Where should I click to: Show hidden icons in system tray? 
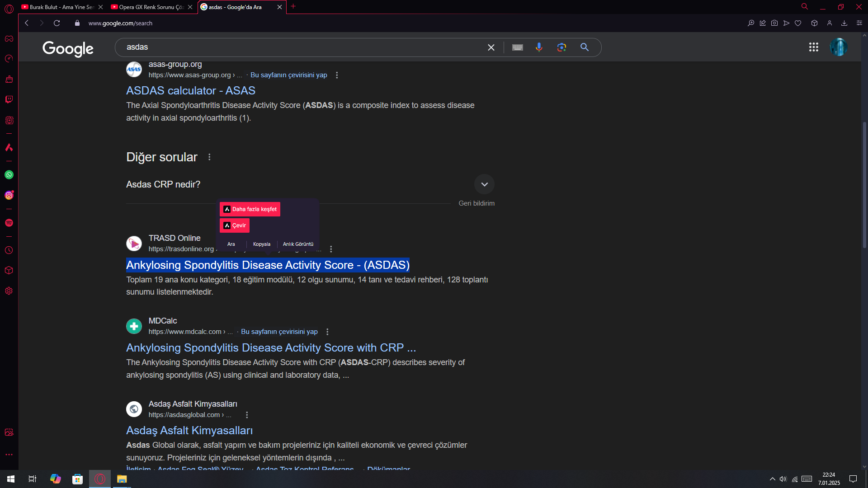[773, 479]
